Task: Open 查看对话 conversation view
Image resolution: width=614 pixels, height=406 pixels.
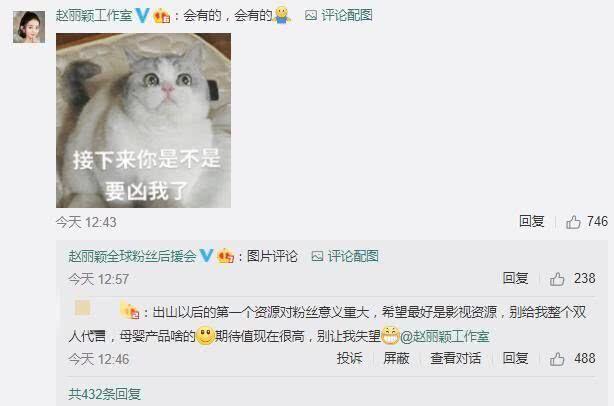Action: coord(455,358)
